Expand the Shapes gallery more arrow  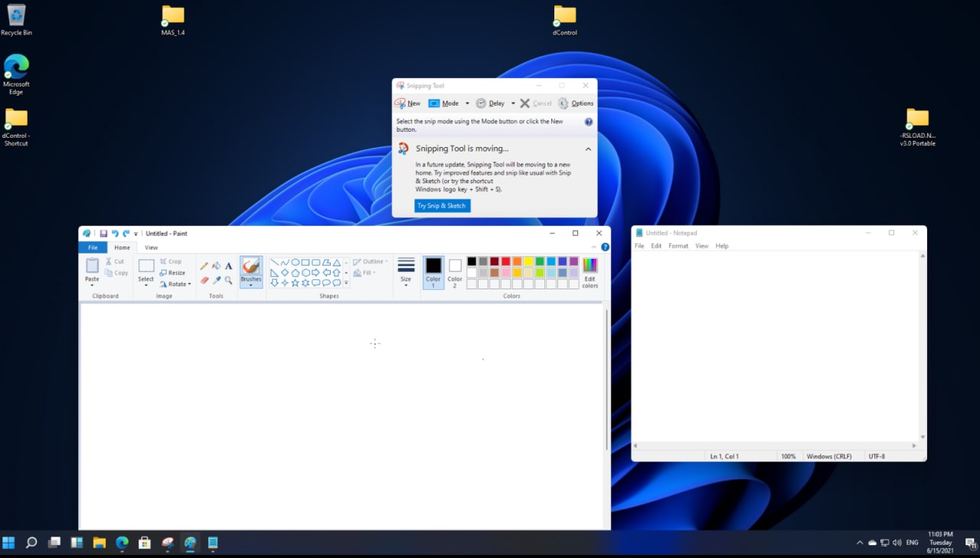[346, 282]
